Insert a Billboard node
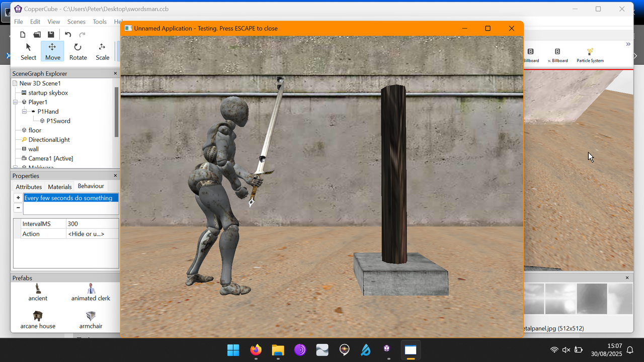The image size is (644, 362). pos(531,53)
